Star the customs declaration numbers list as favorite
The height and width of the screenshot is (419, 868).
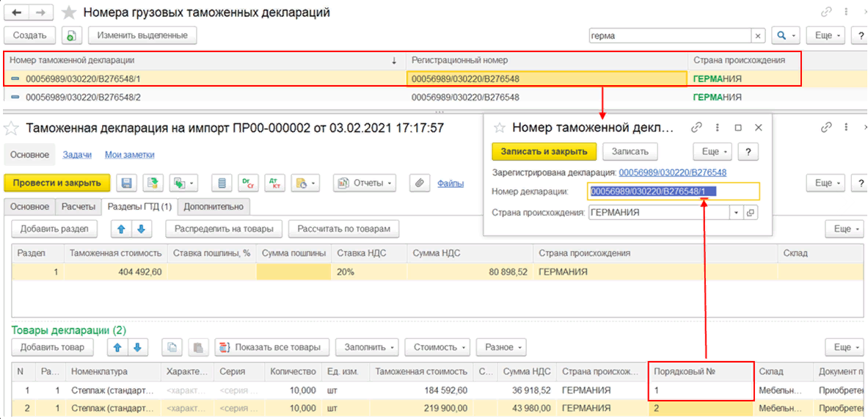click(x=68, y=12)
